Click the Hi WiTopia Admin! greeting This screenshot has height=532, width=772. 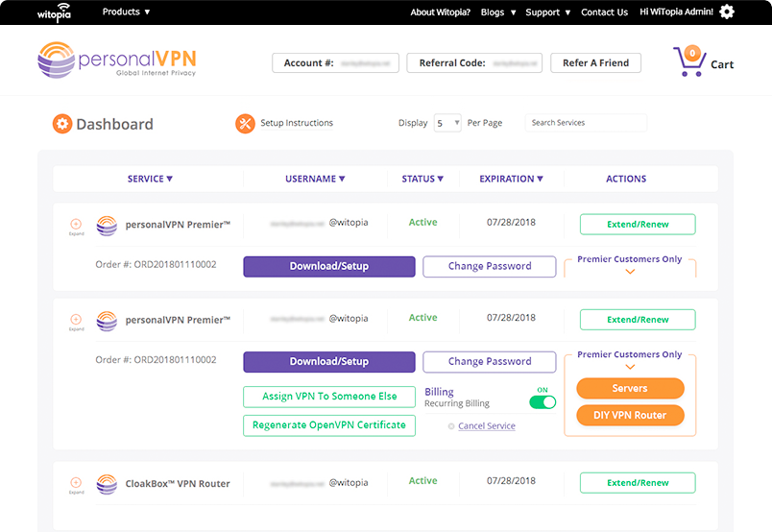coord(676,12)
